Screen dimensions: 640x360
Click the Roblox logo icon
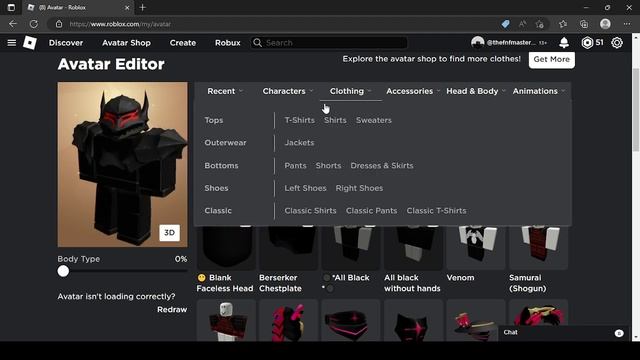pos(30,42)
